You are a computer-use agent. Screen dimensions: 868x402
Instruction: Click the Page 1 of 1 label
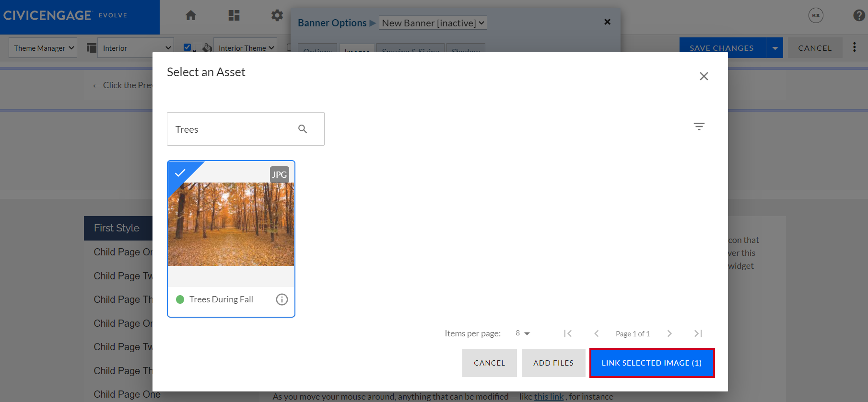633,333
